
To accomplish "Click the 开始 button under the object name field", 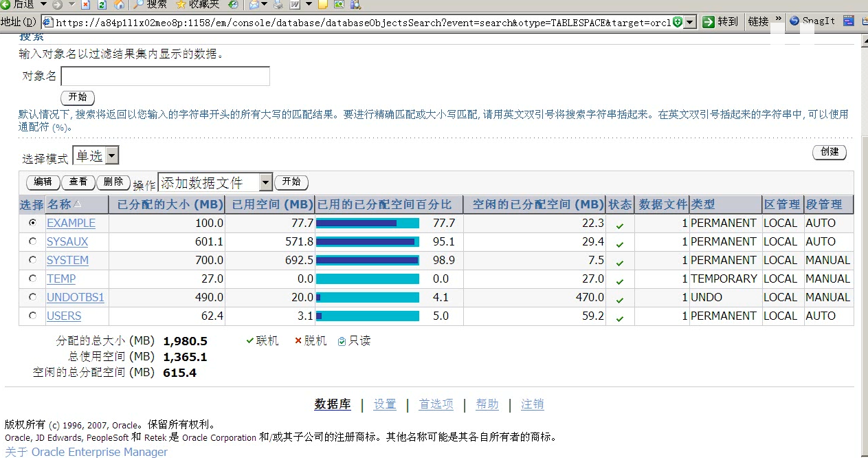I will (x=78, y=97).
